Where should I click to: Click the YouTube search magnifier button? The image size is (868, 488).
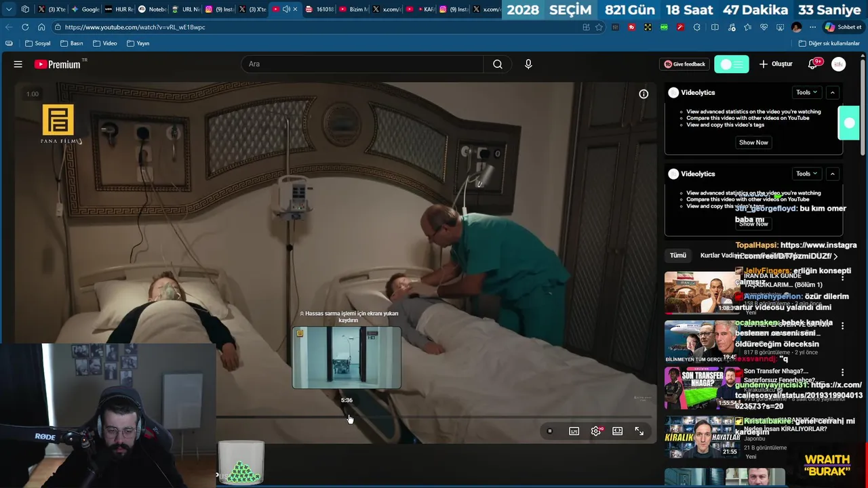(x=498, y=64)
